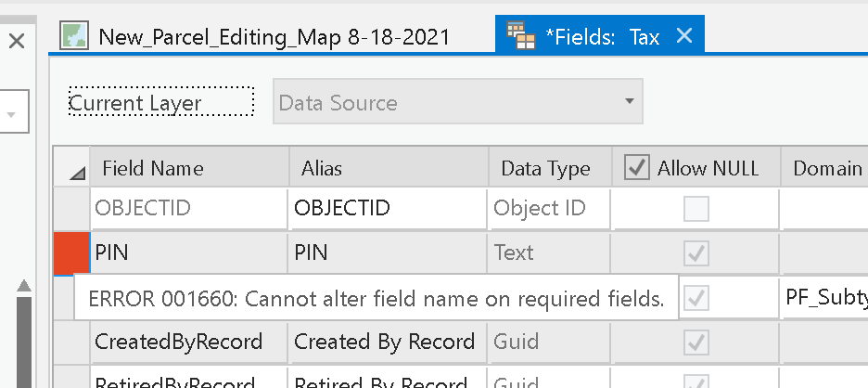Toggle Allow NULL checkbox for CreatedByRecord row

[x=696, y=343]
